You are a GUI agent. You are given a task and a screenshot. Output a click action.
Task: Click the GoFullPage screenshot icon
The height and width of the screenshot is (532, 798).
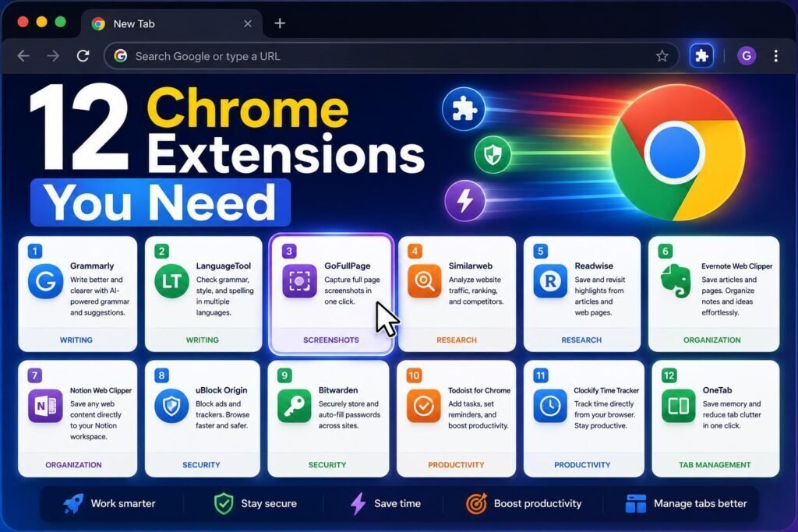click(x=299, y=281)
